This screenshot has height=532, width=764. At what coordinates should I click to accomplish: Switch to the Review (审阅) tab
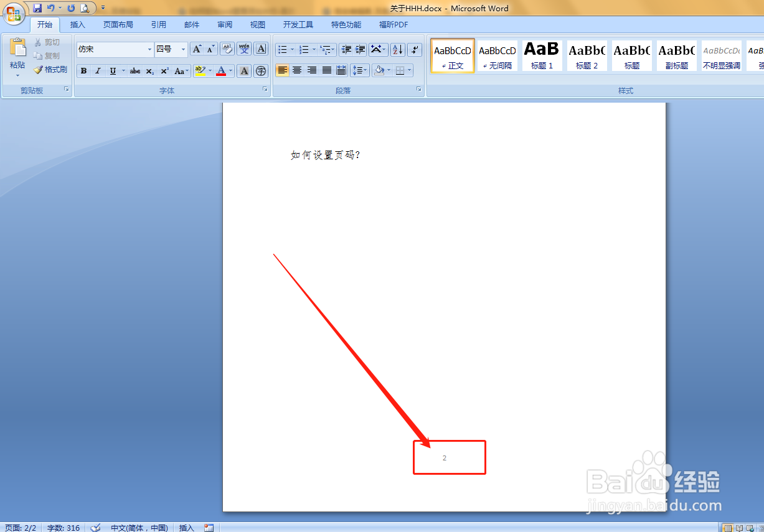click(x=225, y=25)
